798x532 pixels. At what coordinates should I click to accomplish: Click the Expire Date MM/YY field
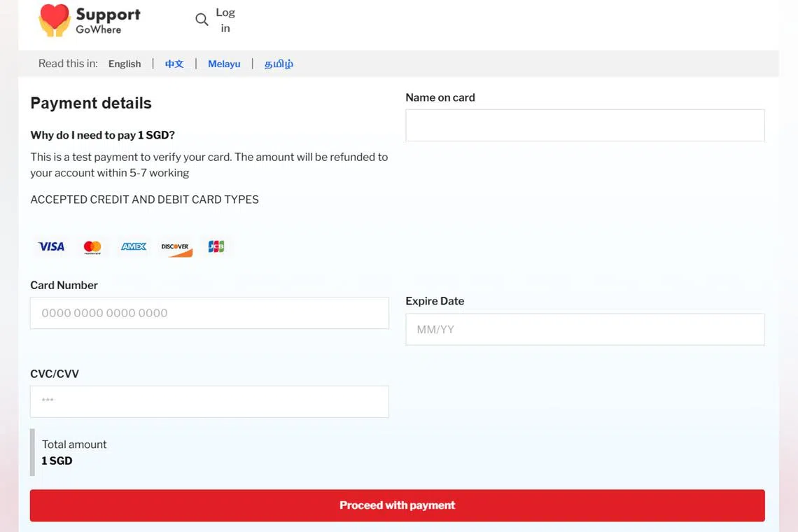(585, 329)
